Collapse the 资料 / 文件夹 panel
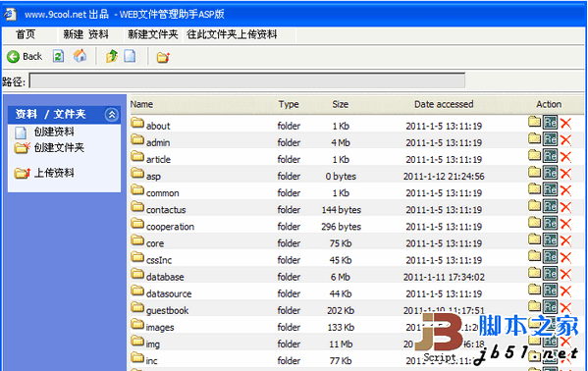The height and width of the screenshot is (371, 588). [x=111, y=115]
